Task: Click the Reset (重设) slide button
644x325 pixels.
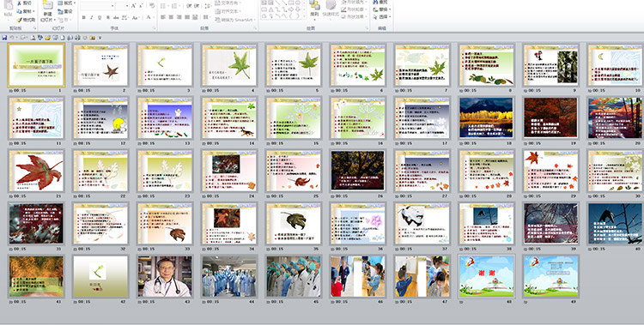Action: [65, 11]
